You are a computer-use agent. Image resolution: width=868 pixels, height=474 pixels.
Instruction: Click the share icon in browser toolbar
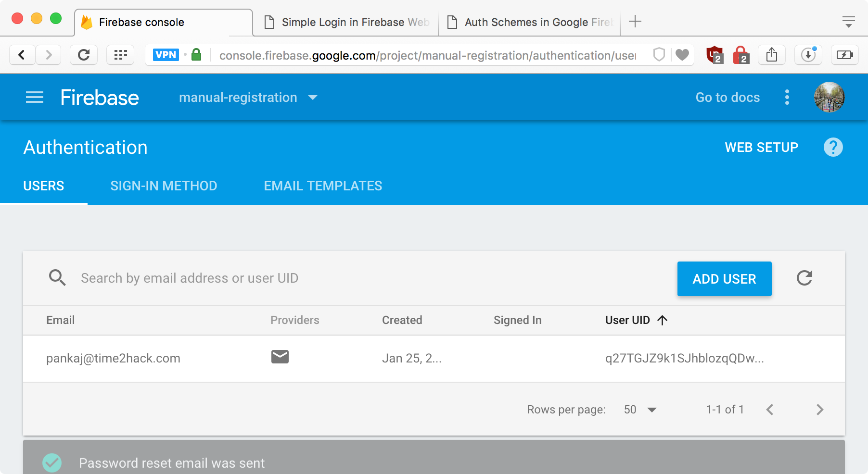coord(772,55)
